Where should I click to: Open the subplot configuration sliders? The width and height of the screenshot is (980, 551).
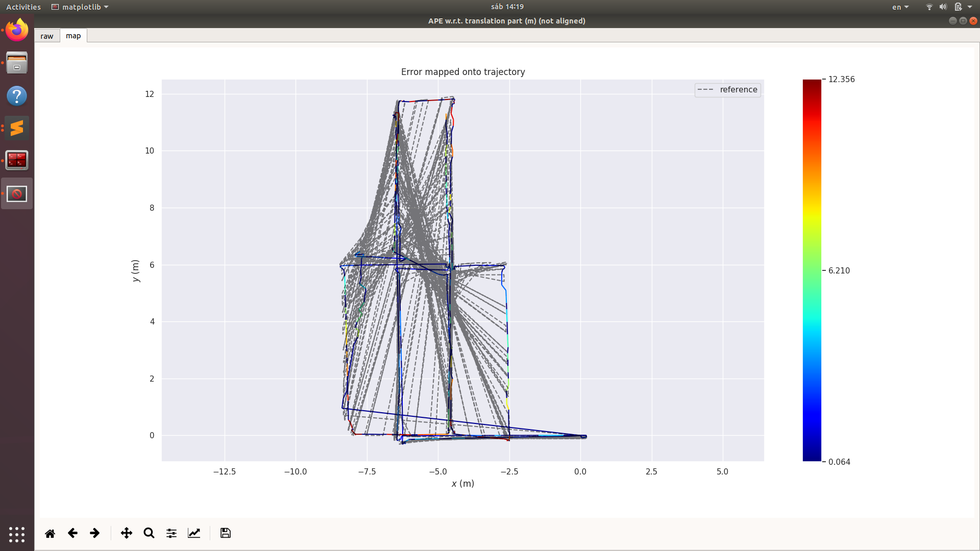pyautogui.click(x=171, y=533)
